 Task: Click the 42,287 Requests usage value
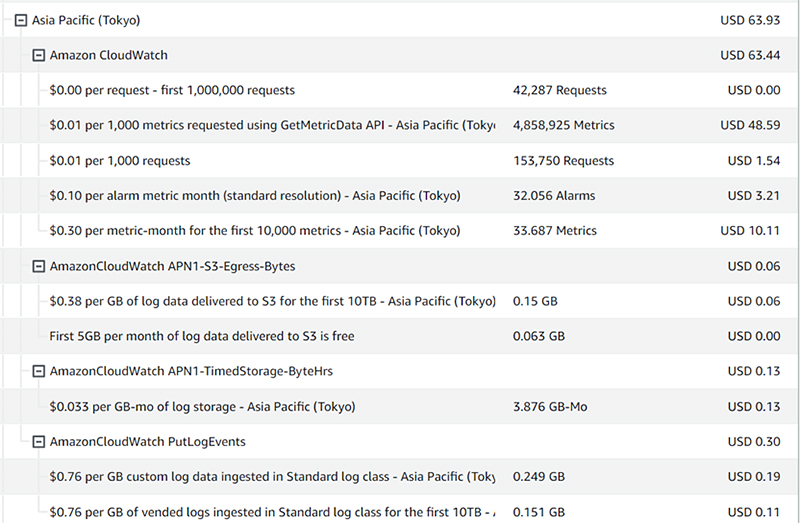coord(560,90)
